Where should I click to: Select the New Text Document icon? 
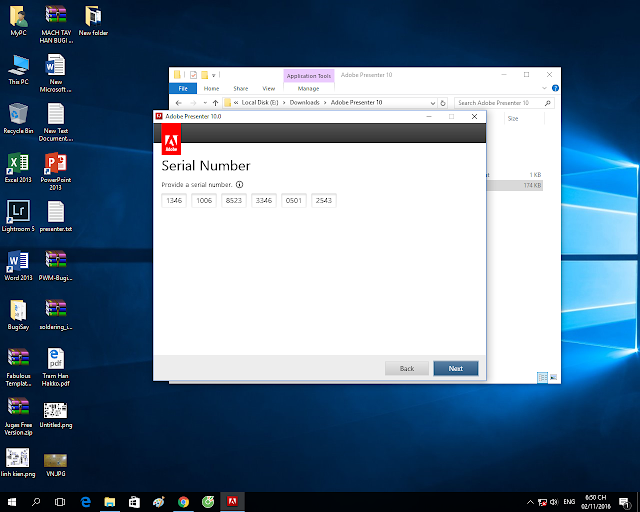[56, 114]
